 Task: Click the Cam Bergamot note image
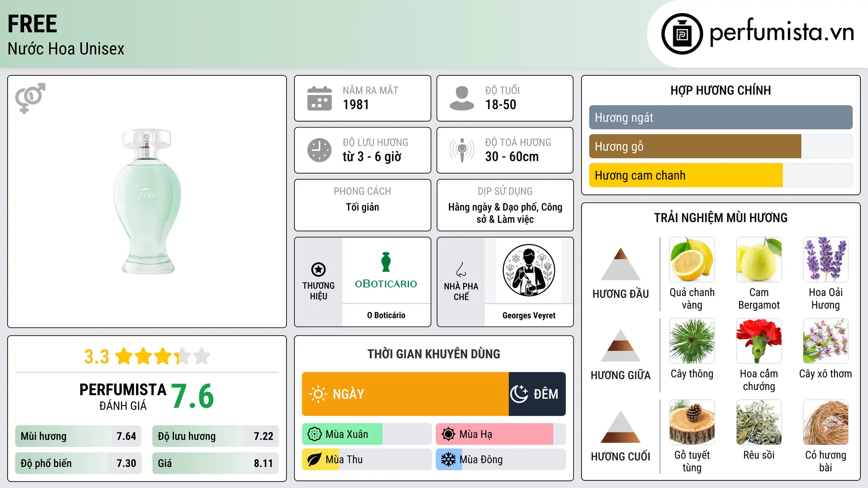pyautogui.click(x=759, y=260)
